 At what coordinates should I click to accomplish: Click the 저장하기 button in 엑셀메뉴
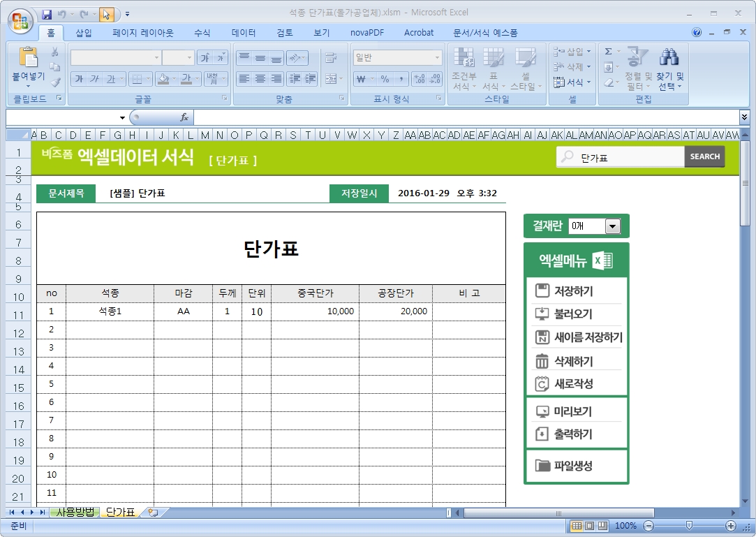click(576, 291)
